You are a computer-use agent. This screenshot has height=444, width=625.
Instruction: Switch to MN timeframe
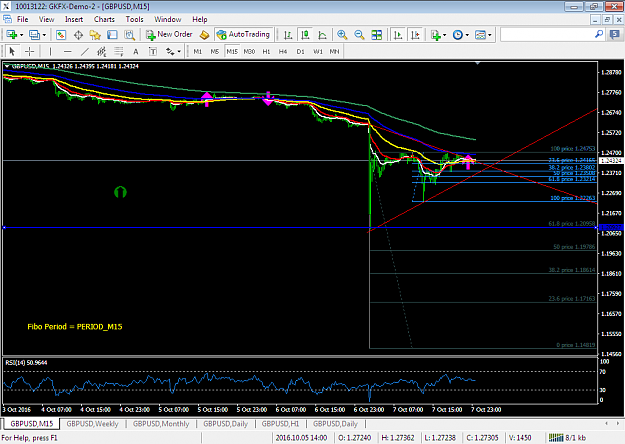click(x=334, y=51)
